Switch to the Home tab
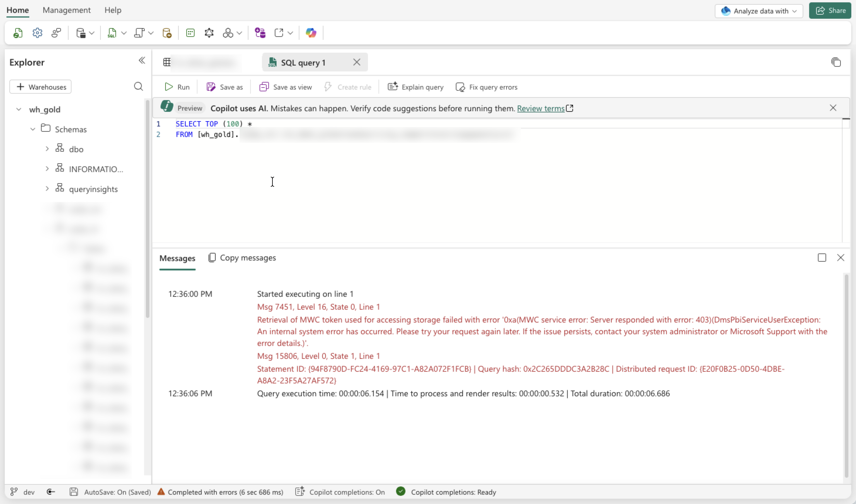The height and width of the screenshot is (504, 856). coord(18,10)
